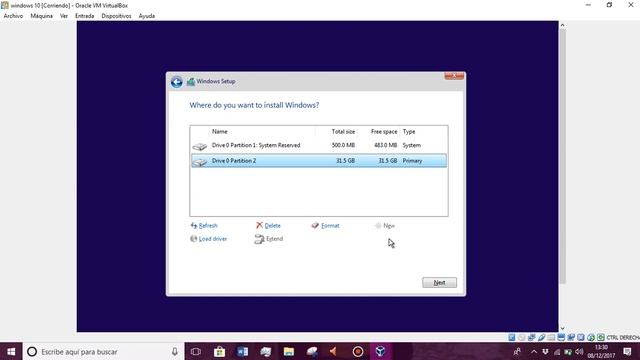Click the VirtualBox mouse integration indicator
640x360 pixels.
click(591, 338)
